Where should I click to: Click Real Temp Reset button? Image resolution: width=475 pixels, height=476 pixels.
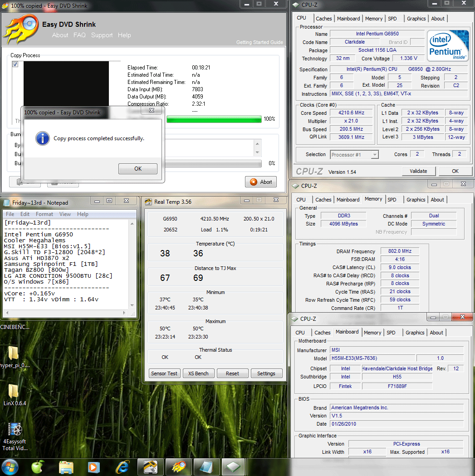(232, 373)
